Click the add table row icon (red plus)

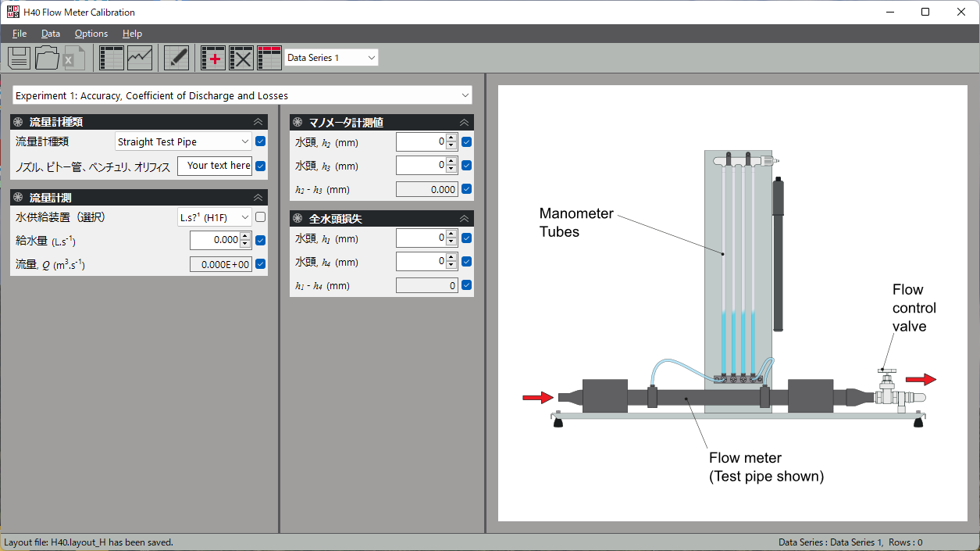coord(213,58)
